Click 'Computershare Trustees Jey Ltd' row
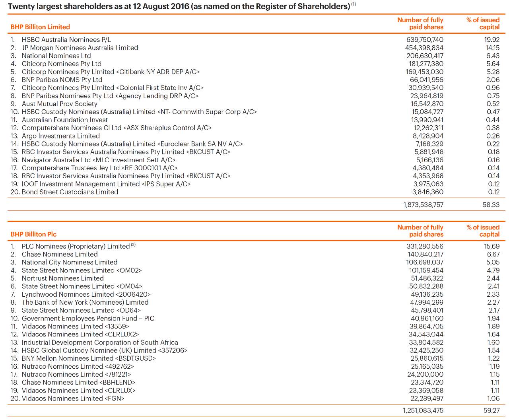Image resolution: width=509 pixels, height=420 pixels. point(100,168)
